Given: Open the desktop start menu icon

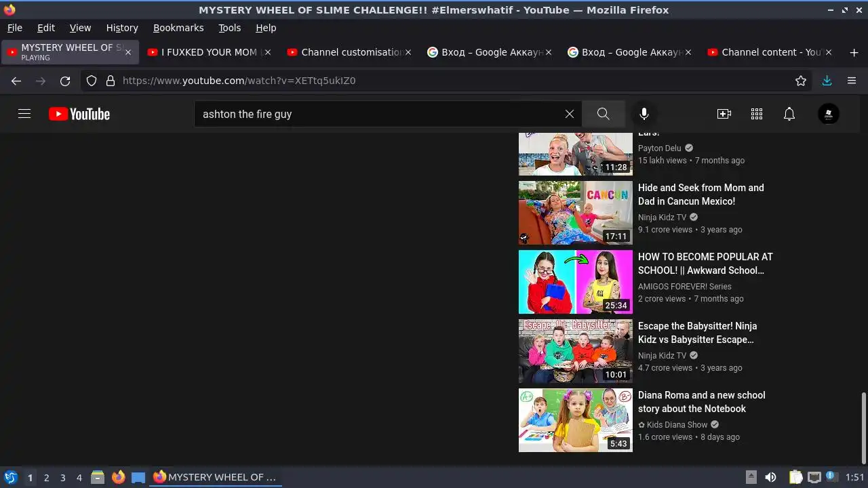Looking at the screenshot, I should pos(10,477).
